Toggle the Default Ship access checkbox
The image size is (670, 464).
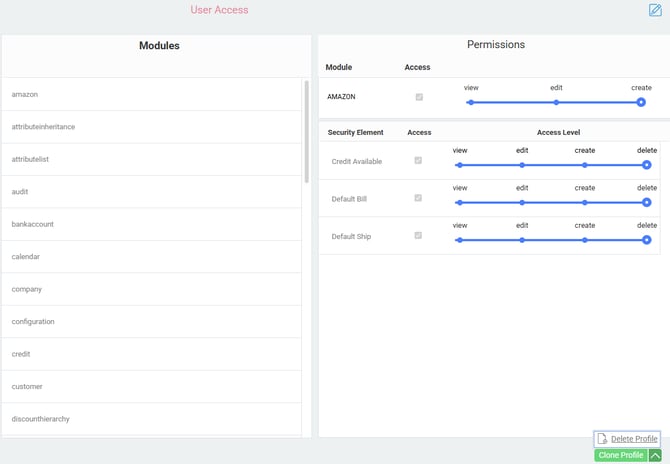(x=418, y=236)
